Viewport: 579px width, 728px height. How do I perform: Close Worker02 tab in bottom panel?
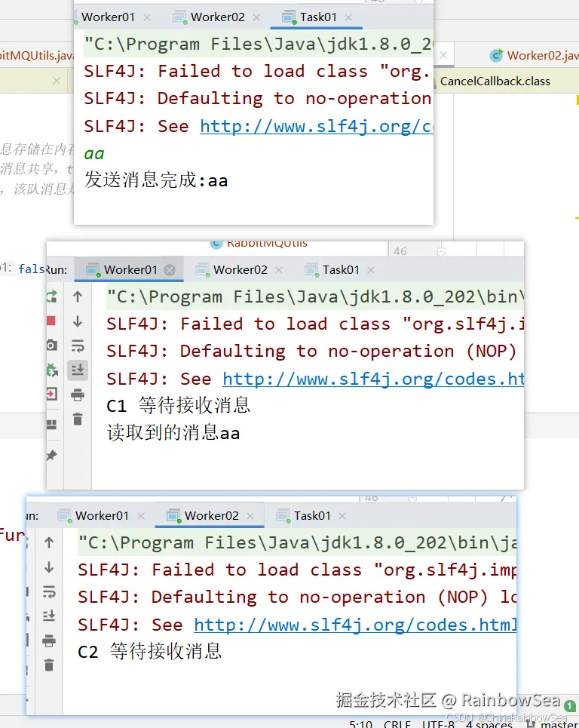pos(250,516)
